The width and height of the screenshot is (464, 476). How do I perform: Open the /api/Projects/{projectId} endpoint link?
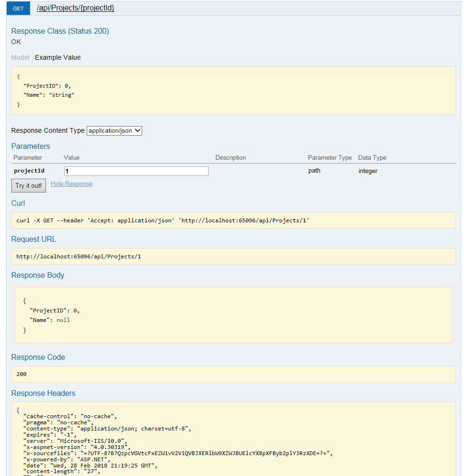click(75, 8)
